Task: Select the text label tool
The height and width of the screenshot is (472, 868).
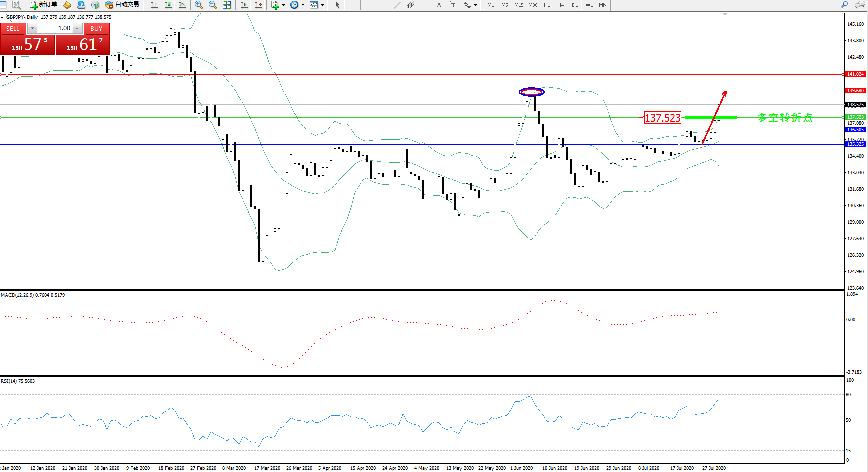Action: coord(439,5)
